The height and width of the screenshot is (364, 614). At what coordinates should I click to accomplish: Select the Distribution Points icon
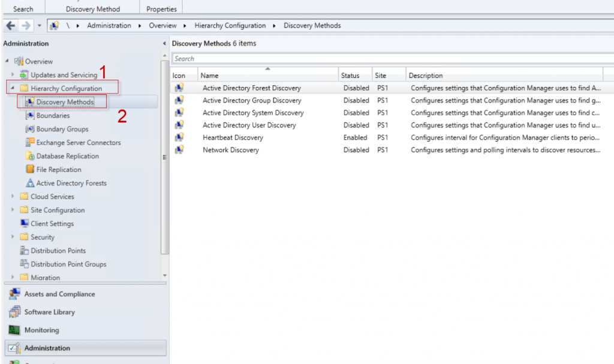[24, 251]
